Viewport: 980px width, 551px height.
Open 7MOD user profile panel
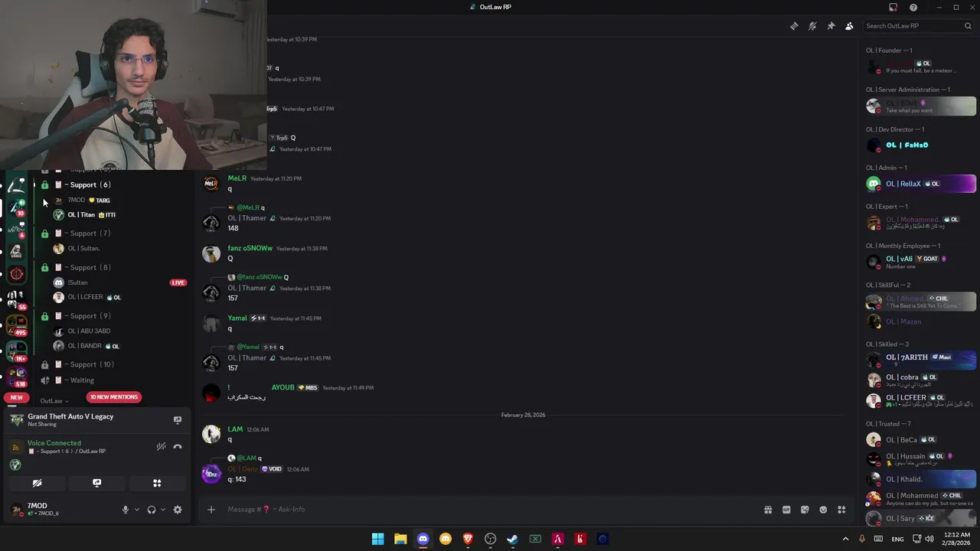point(61,510)
